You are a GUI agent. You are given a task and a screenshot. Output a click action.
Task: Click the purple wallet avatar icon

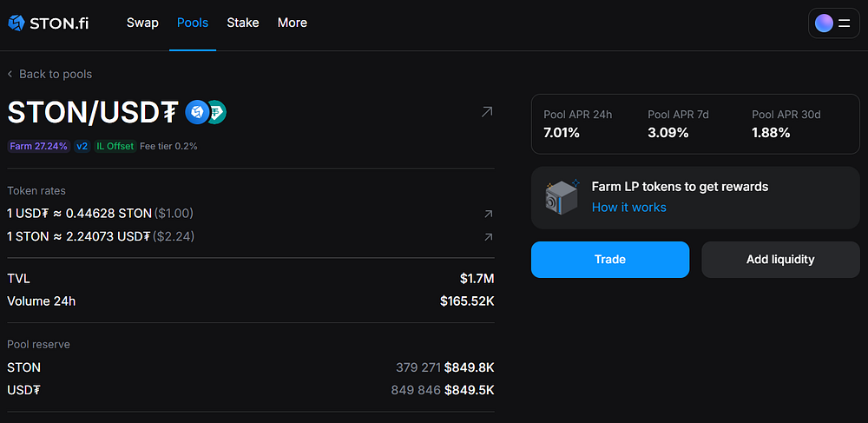tap(824, 23)
